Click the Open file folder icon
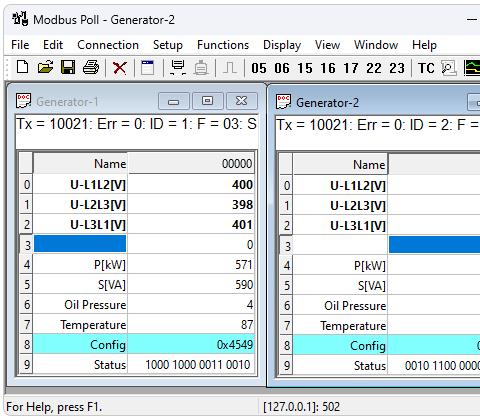 click(45, 68)
